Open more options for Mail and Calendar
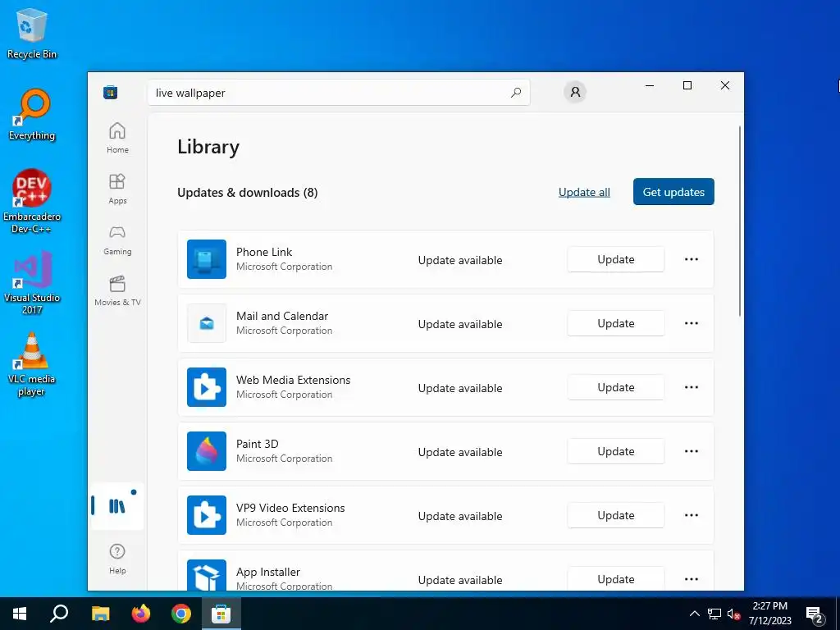The height and width of the screenshot is (630, 840). [691, 323]
